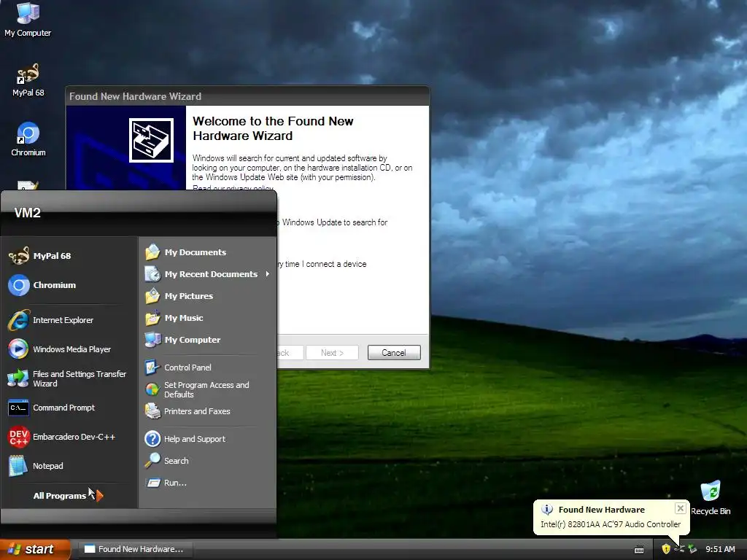This screenshot has width=747, height=560.
Task: Open the Run... dialog
Action: (x=207, y=483)
